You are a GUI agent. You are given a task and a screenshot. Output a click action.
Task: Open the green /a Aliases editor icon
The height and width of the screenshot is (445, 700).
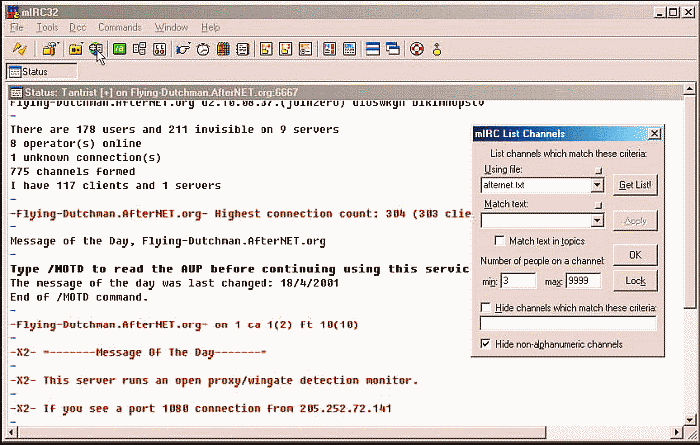pos(119,49)
